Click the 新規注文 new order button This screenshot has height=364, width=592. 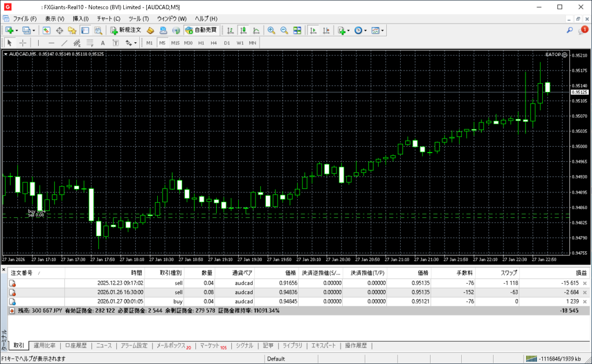coord(125,30)
